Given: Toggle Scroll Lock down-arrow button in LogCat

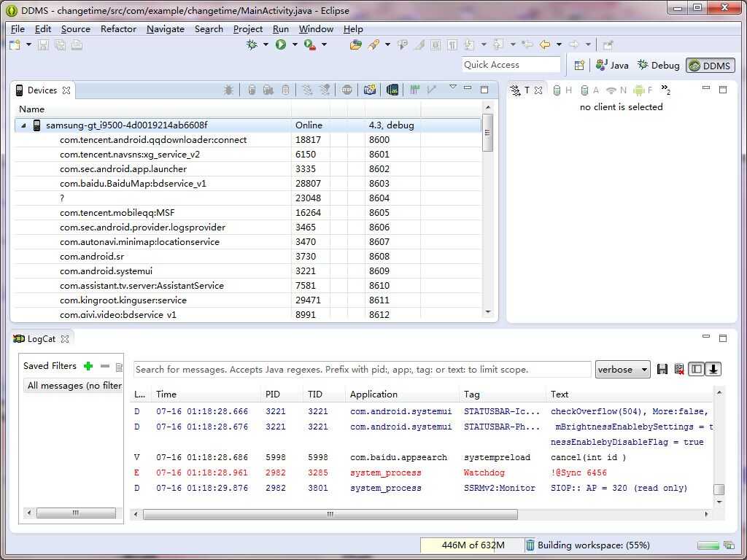Looking at the screenshot, I should click(713, 369).
